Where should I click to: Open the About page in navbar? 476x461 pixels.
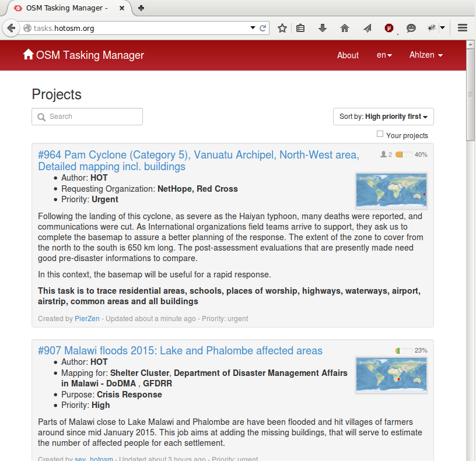tap(348, 55)
